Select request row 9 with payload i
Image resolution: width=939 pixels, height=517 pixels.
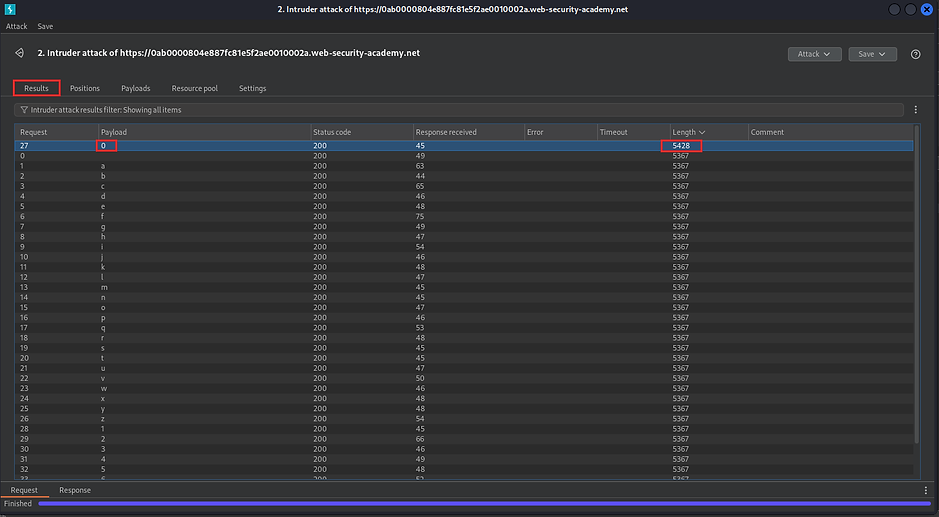point(464,247)
